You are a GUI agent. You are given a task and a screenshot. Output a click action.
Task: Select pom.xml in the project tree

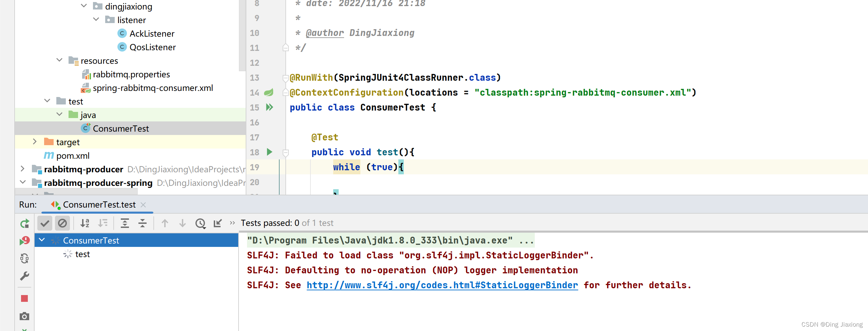coord(73,156)
